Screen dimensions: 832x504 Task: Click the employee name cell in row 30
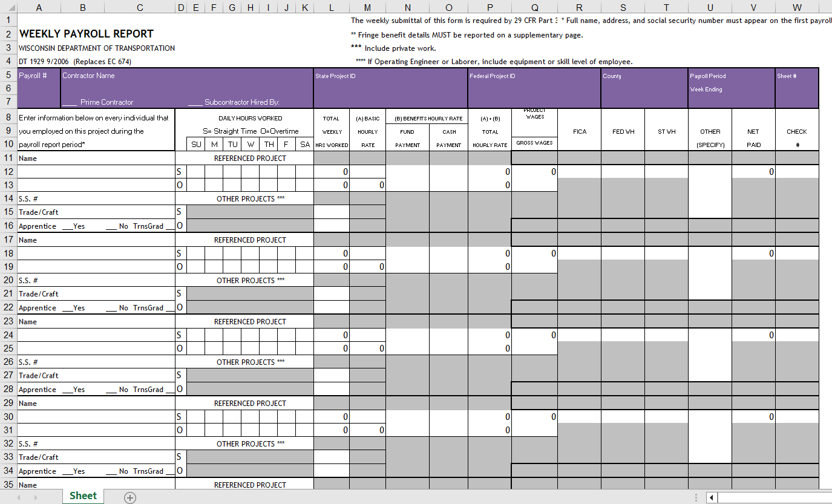pyautogui.click(x=96, y=416)
